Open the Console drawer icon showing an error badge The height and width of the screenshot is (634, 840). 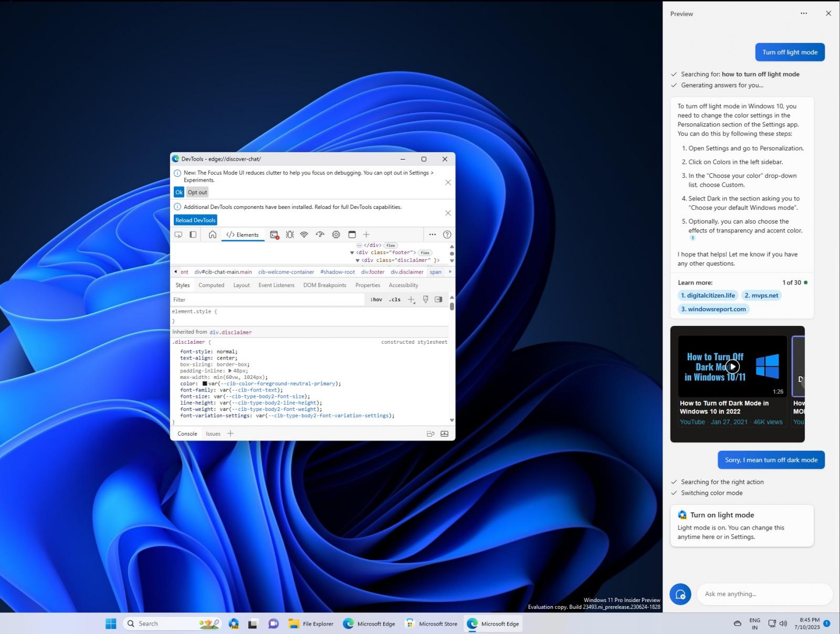pos(274,235)
